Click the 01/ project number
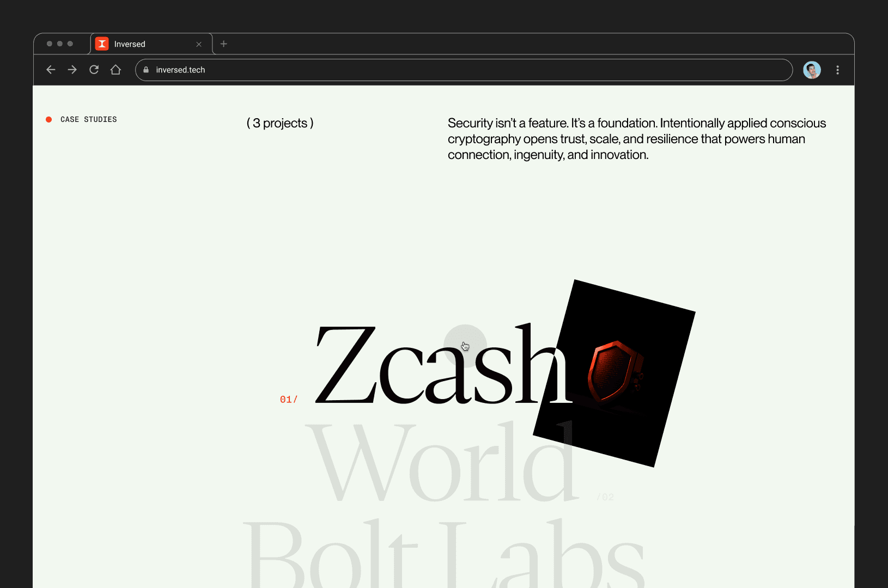 click(x=289, y=400)
